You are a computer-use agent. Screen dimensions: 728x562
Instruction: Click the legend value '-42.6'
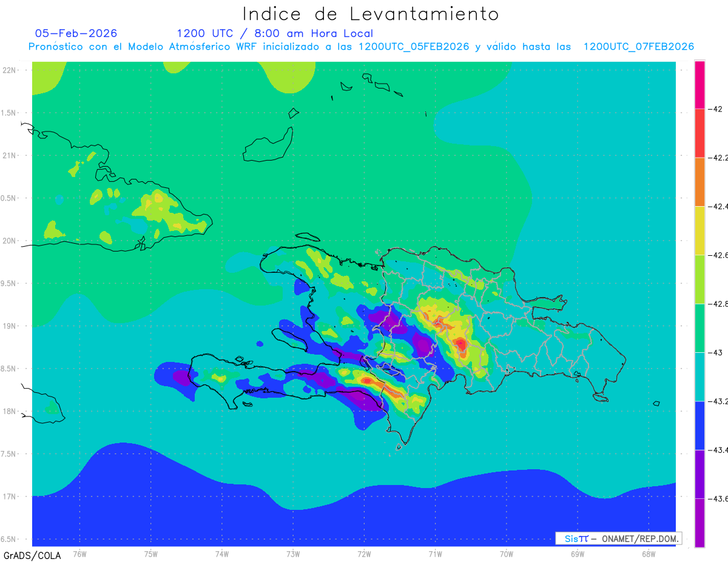coord(718,255)
